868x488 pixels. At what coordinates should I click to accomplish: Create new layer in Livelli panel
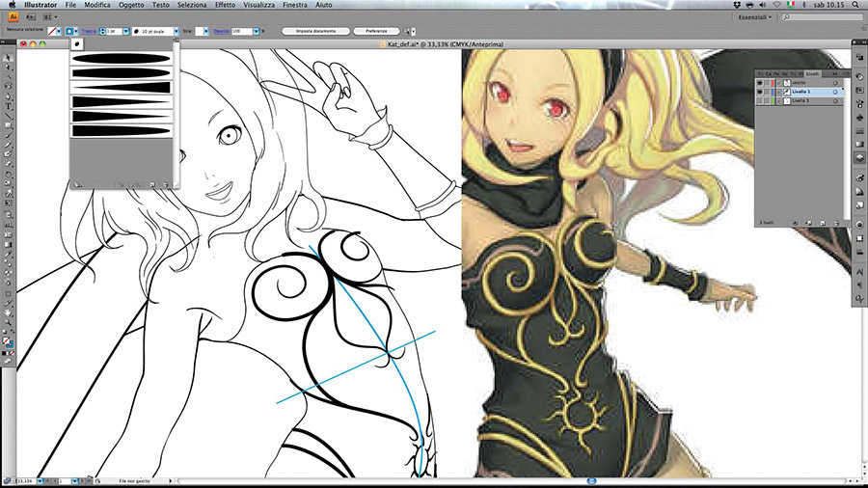[x=823, y=223]
